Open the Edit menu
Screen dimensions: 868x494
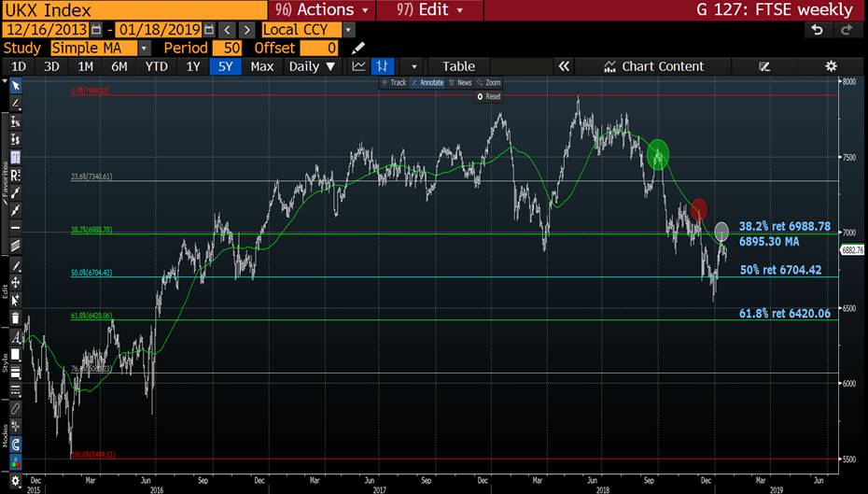click(429, 10)
